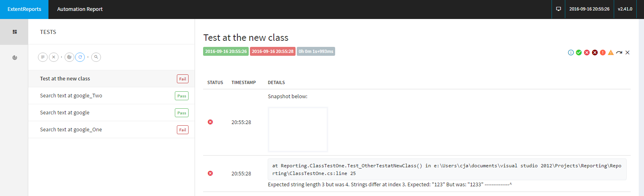The image size is (644, 196).
Task: Toggle the dark red fatal step filter
Action: coord(595,53)
